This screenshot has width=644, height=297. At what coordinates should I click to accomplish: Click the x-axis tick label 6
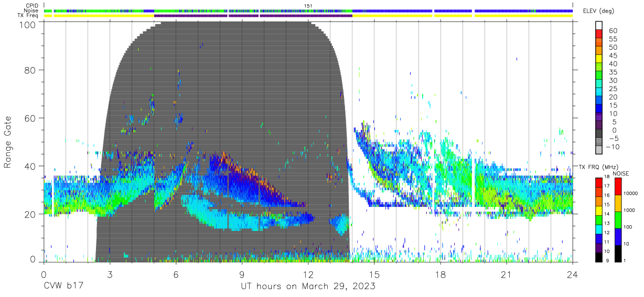point(176,274)
